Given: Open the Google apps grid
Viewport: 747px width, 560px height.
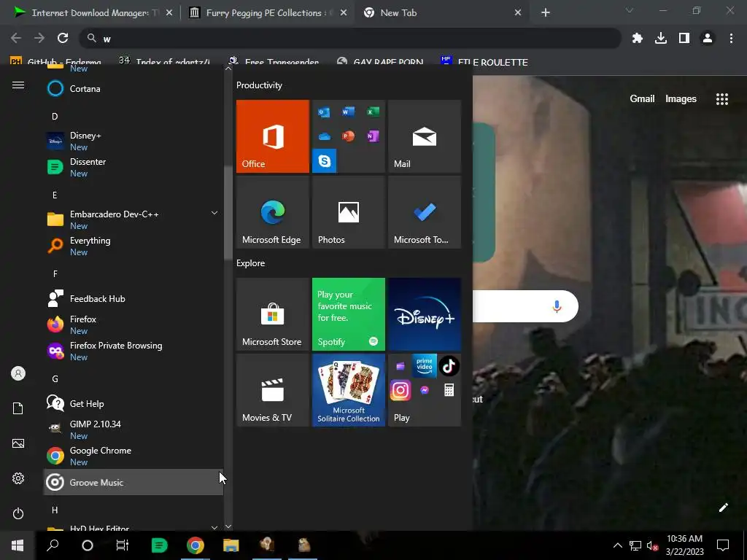Looking at the screenshot, I should click(721, 98).
